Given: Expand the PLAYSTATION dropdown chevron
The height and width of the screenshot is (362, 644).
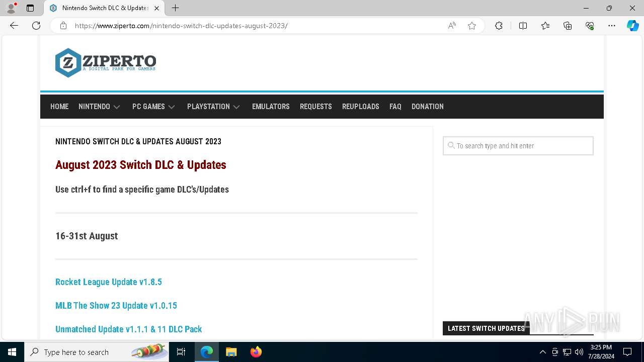Looking at the screenshot, I should coord(236,107).
